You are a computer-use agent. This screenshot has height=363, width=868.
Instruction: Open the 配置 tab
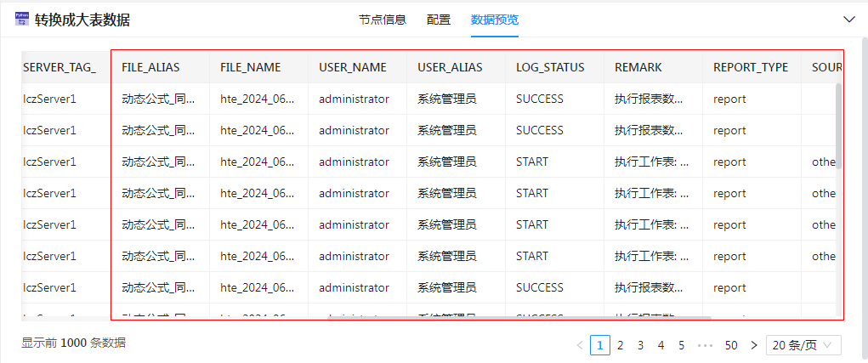[439, 20]
